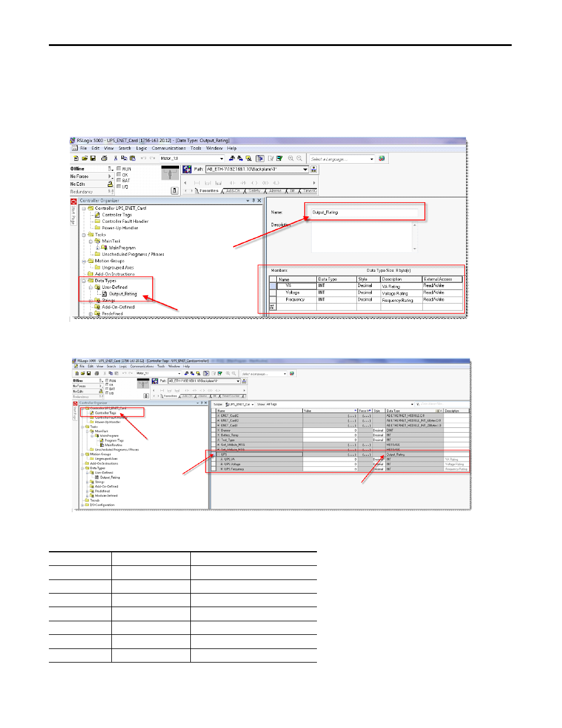
Task: Click 'VA' member name cell
Action: pyautogui.click(x=296, y=285)
